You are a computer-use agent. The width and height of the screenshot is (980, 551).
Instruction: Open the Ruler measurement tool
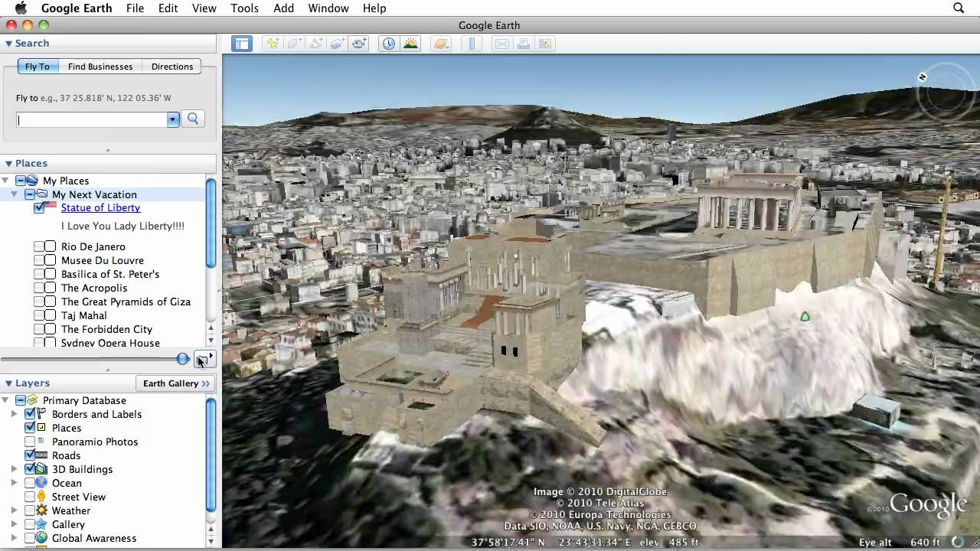(472, 44)
